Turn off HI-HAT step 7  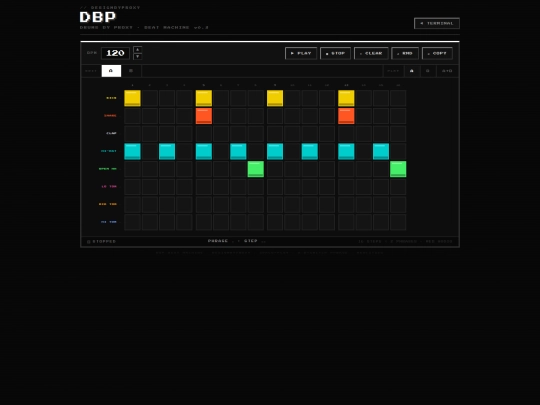(238, 152)
